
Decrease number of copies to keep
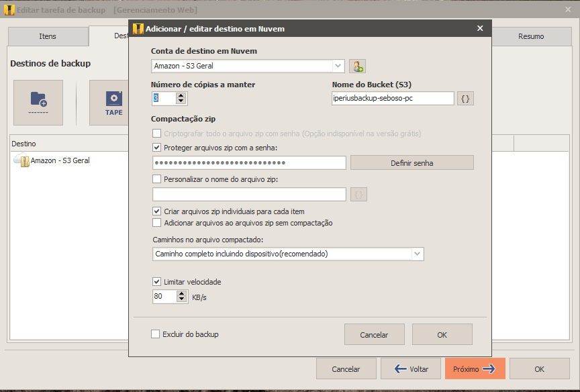(x=181, y=102)
